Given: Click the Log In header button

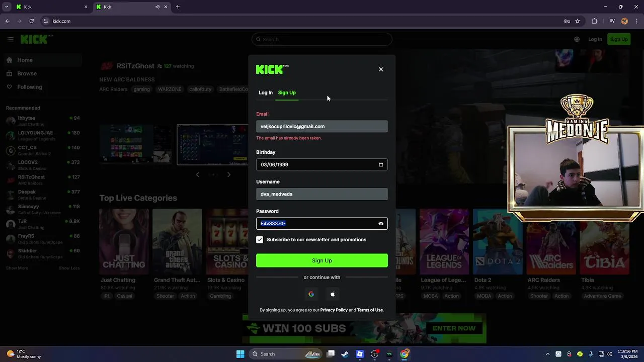Looking at the screenshot, I should click(595, 39).
